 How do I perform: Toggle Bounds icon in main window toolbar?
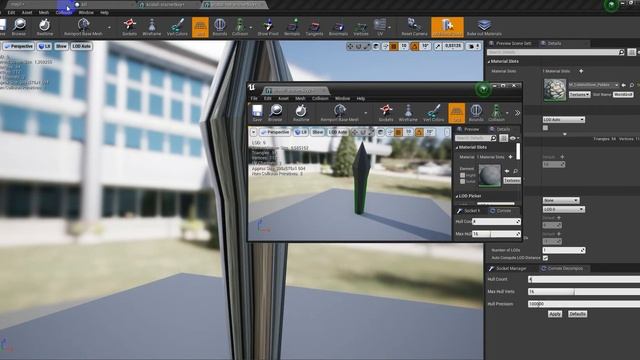tap(220, 27)
